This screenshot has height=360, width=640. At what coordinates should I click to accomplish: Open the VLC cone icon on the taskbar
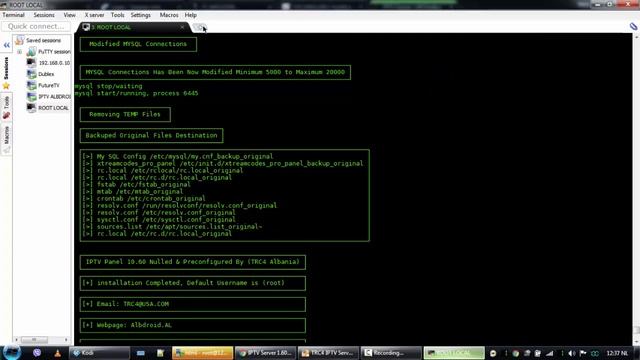pos(58,353)
